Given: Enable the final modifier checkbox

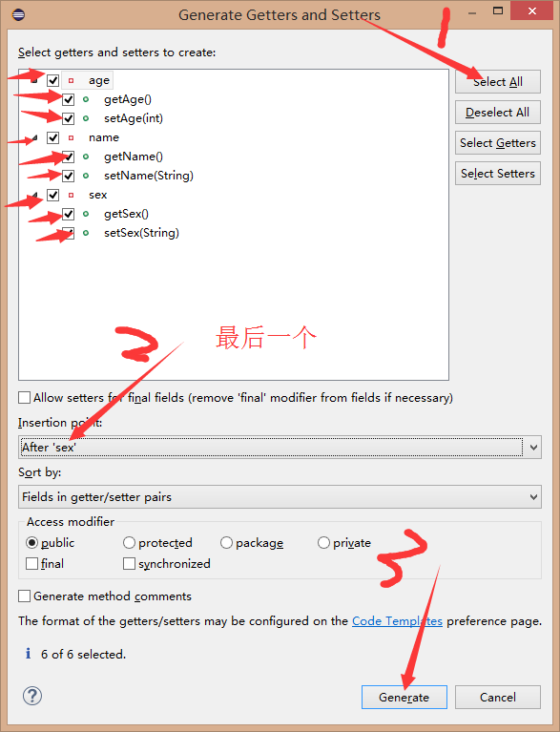Looking at the screenshot, I should (x=31, y=563).
